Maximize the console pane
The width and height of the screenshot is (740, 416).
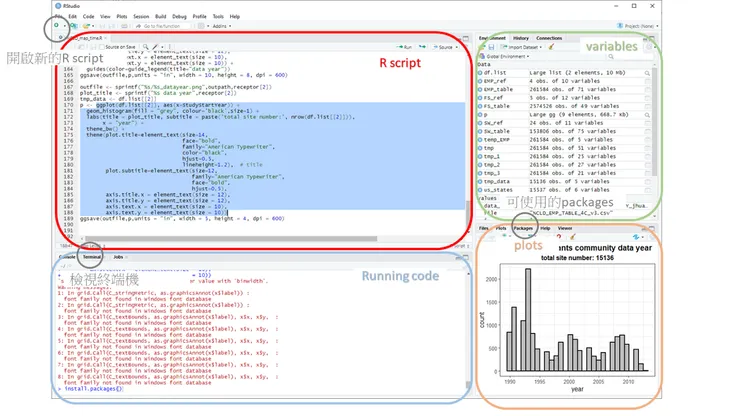466,257
